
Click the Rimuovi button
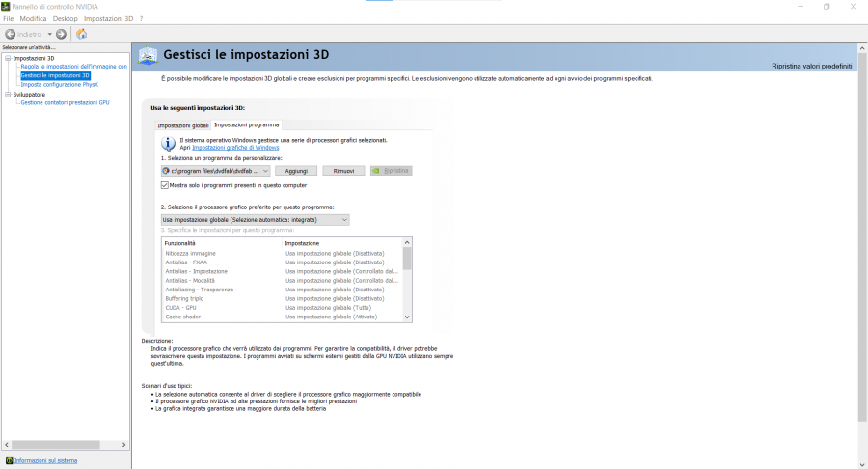click(x=343, y=171)
